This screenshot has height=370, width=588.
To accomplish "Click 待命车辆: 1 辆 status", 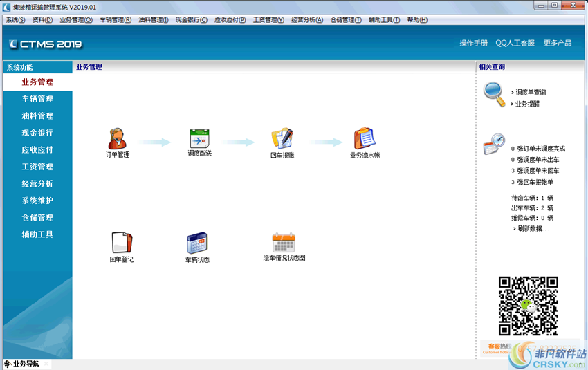I will 532,198.
